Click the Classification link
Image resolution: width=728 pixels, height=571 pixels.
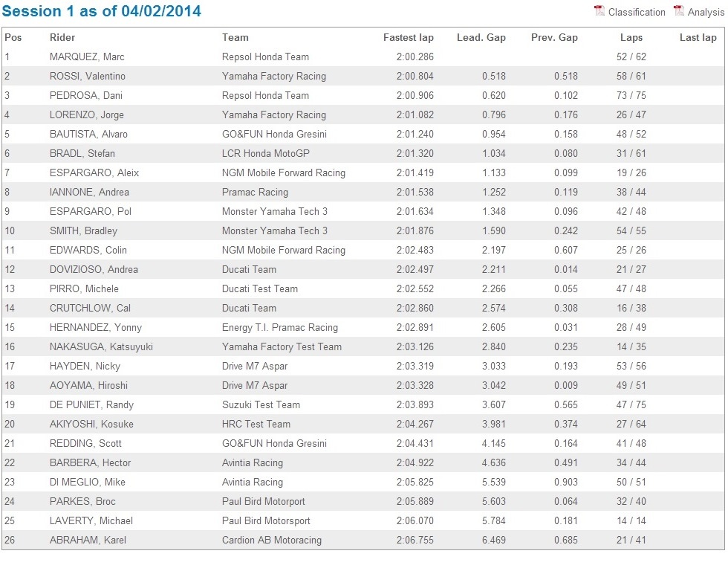click(x=637, y=12)
